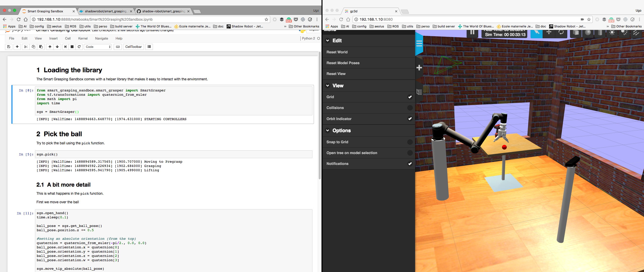Screen dimensions: 644x272
Task: Move selected cell down
Action: (57, 47)
